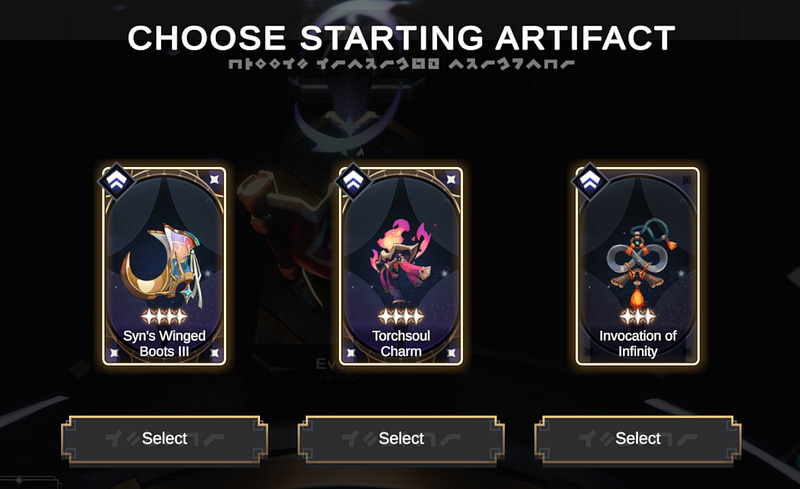The height and width of the screenshot is (489, 800).
Task: Click the Syn's Winged Boots III name label
Action: click(164, 344)
